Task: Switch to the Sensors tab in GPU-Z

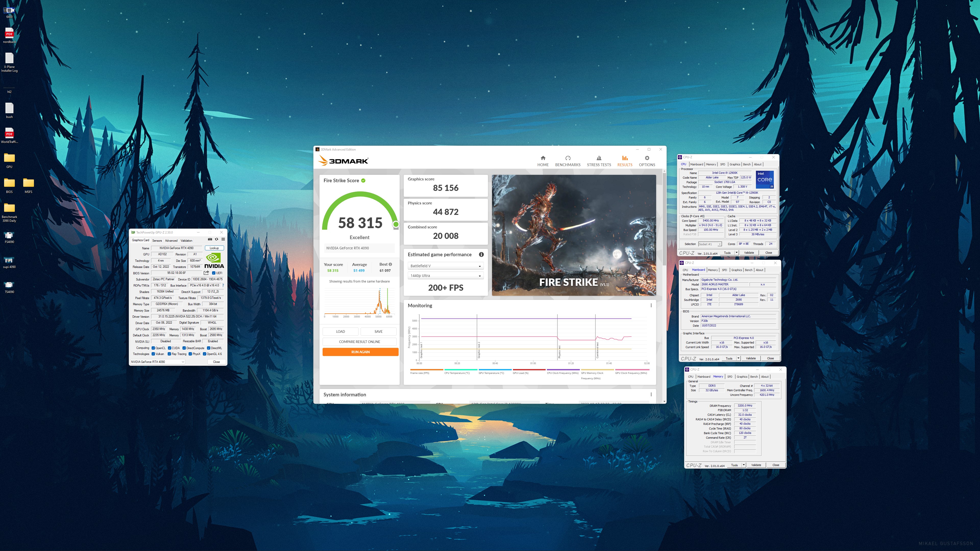Action: pyautogui.click(x=157, y=241)
